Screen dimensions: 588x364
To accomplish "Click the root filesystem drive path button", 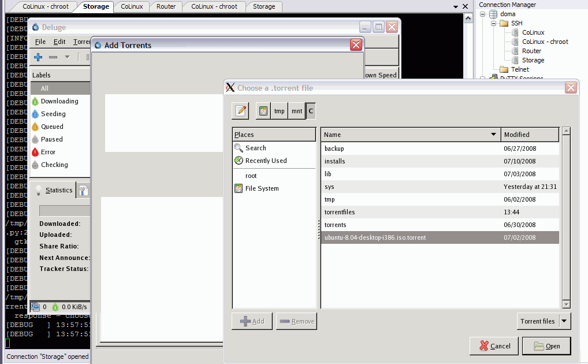I will tap(263, 111).
